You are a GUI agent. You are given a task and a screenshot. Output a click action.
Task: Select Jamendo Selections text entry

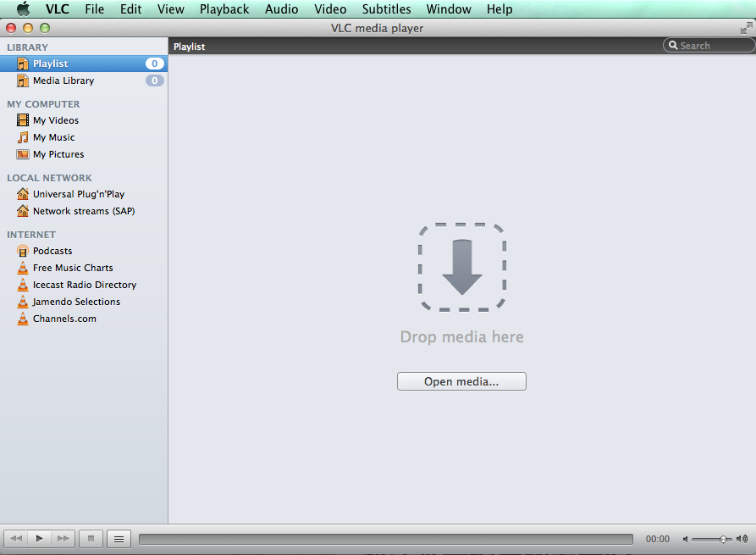coord(76,302)
